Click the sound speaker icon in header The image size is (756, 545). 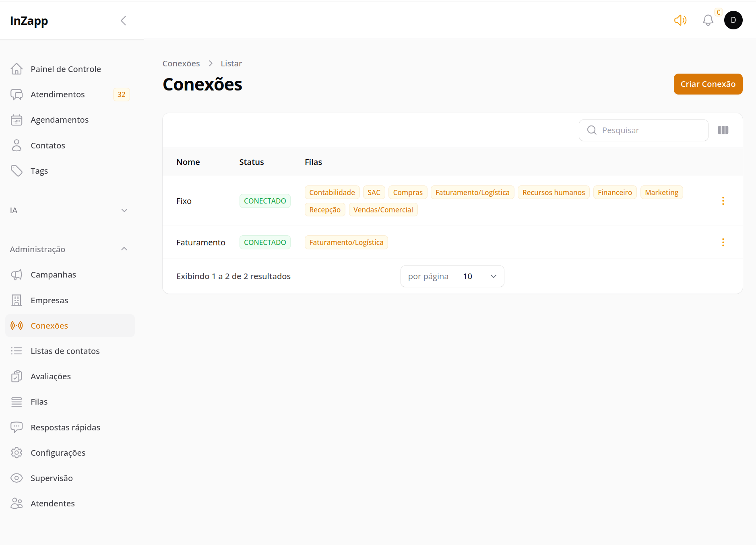pyautogui.click(x=680, y=20)
